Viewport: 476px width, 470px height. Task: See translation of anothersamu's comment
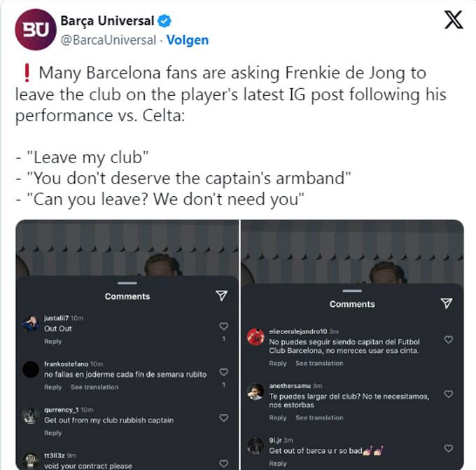pyautogui.click(x=319, y=417)
